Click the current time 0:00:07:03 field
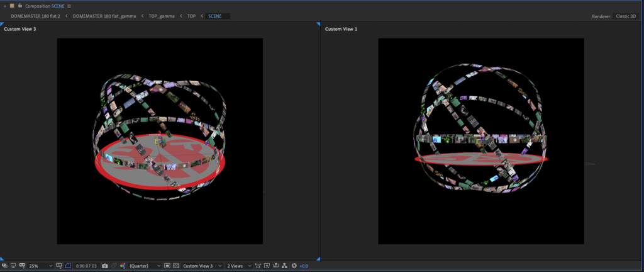This screenshot has width=644, height=272. 86,266
